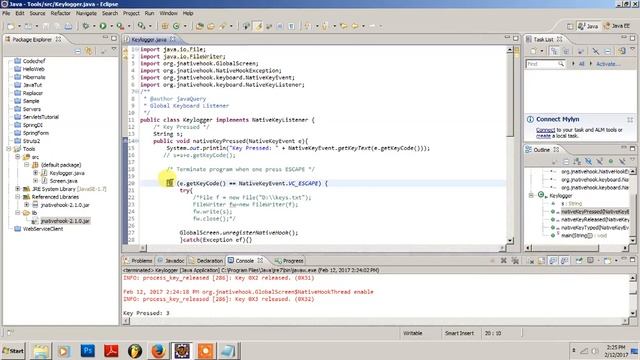The image size is (640, 360).
Task: Click Collapse All in Package Explorer
Action: pyautogui.click(x=78, y=51)
